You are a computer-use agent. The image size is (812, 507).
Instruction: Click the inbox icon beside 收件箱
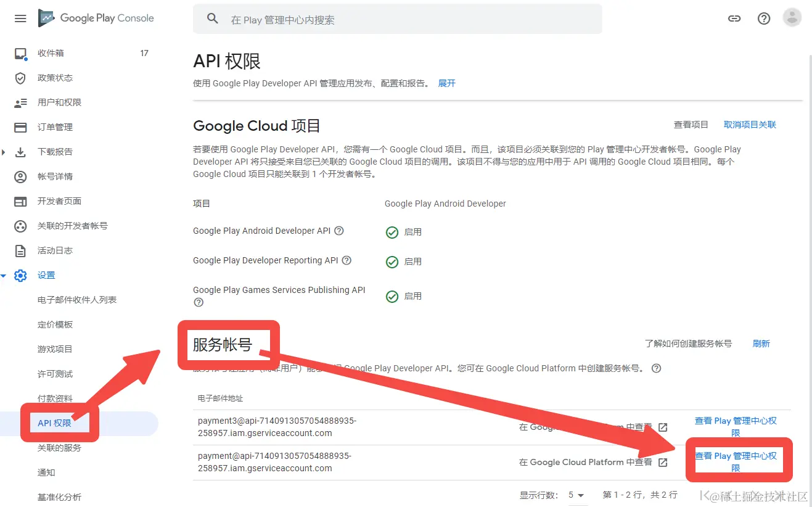click(x=20, y=54)
